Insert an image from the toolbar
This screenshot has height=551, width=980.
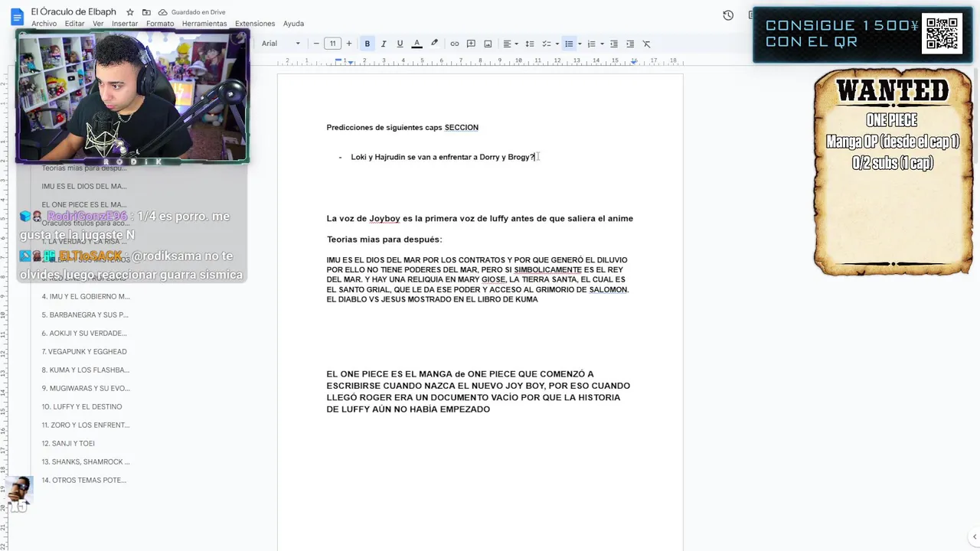coord(488,44)
